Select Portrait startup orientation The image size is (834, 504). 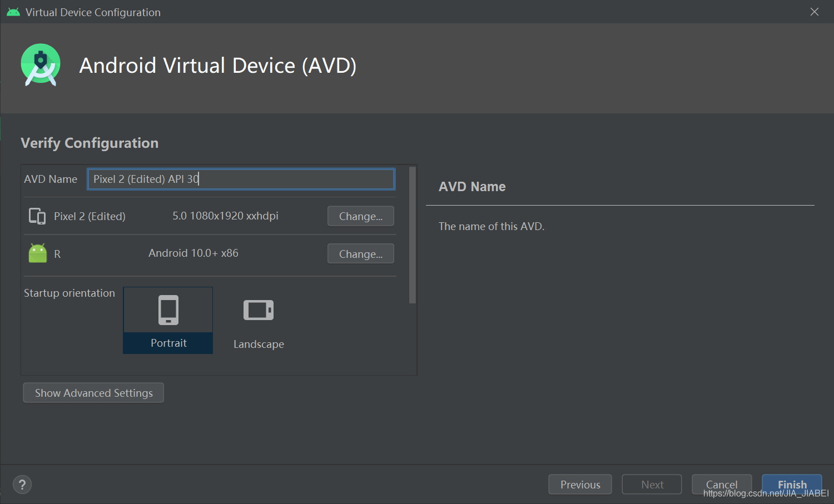point(168,320)
